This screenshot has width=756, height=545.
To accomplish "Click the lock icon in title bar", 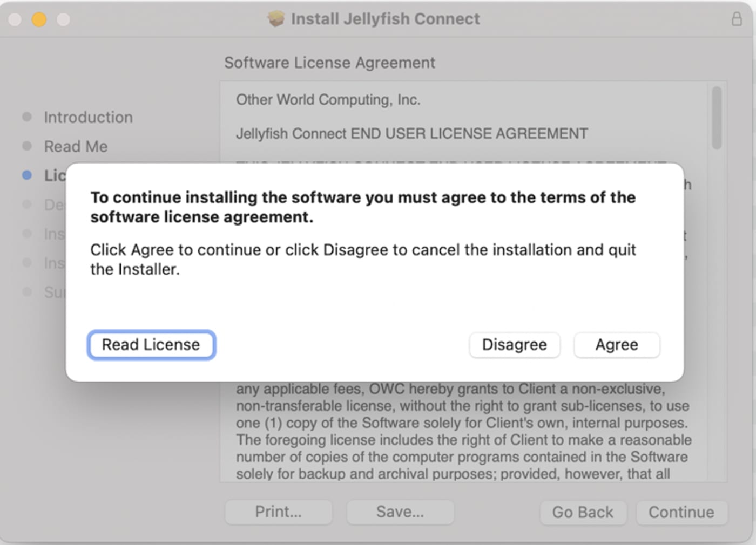I will click(x=737, y=19).
